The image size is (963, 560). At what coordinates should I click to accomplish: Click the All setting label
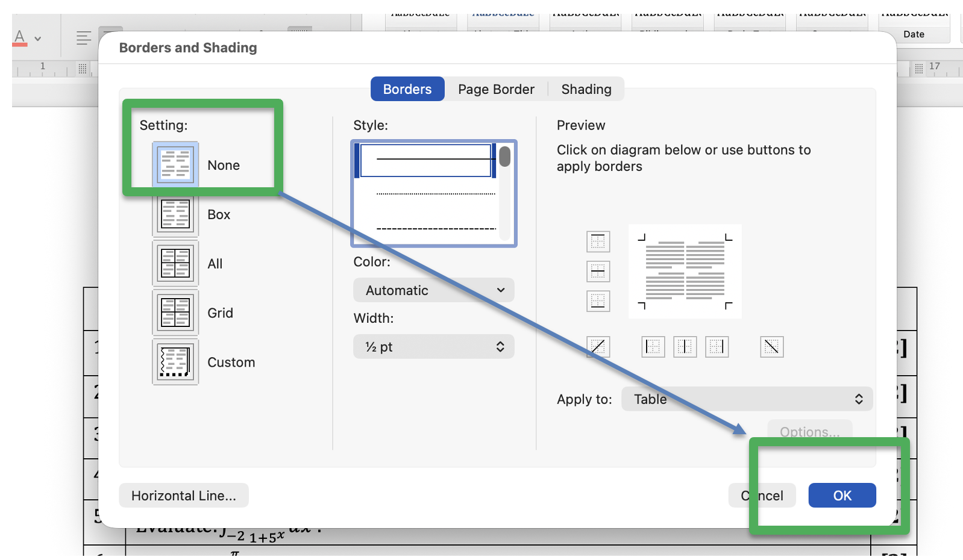(215, 264)
